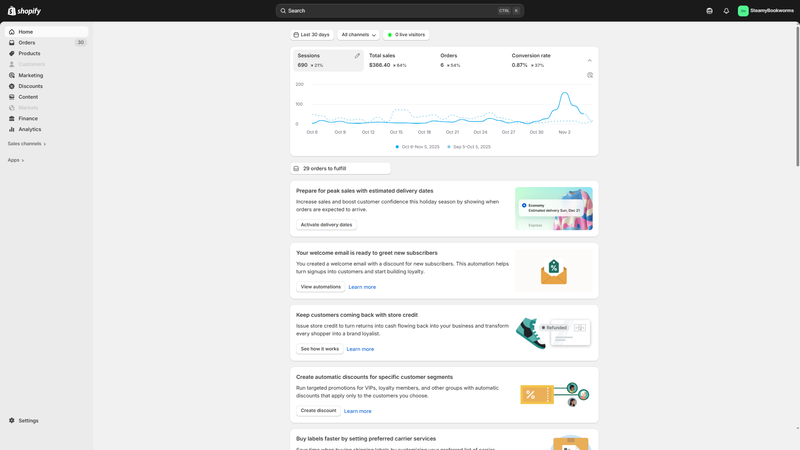Open Analytics in sidebar
The width and height of the screenshot is (800, 450).
tap(46, 130)
